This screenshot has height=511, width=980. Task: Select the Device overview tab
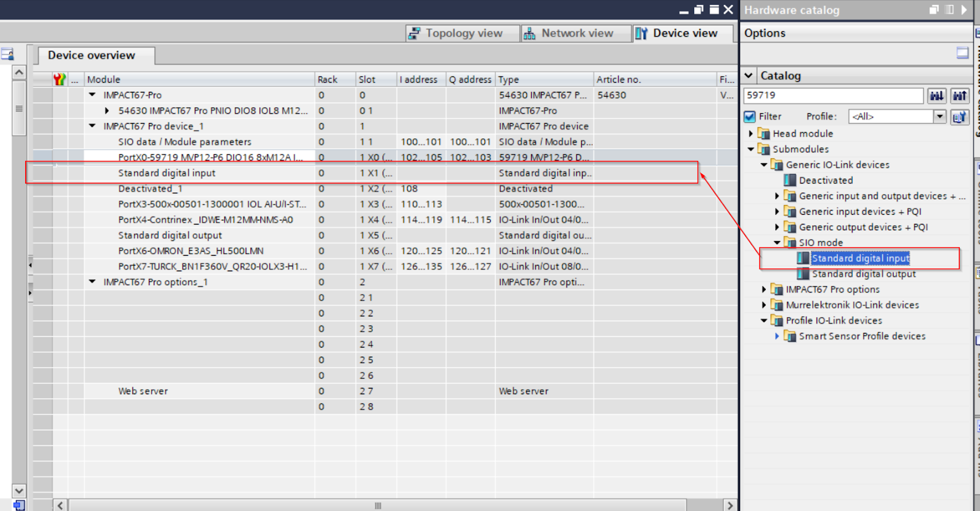96,55
